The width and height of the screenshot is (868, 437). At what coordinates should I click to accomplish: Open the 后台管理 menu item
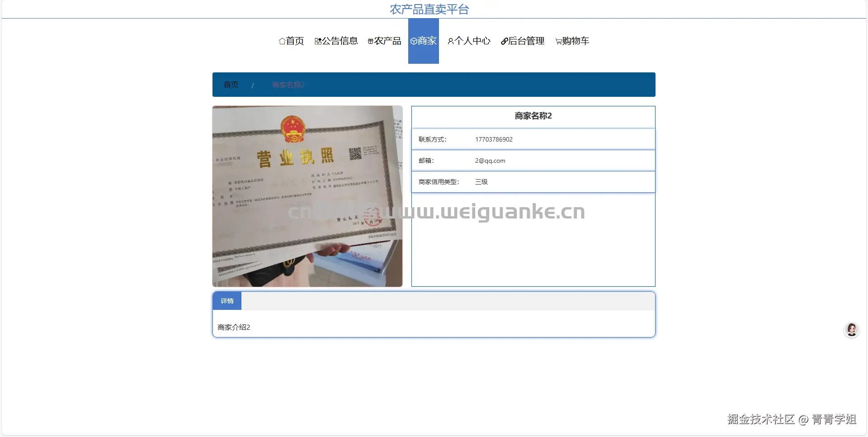click(523, 41)
